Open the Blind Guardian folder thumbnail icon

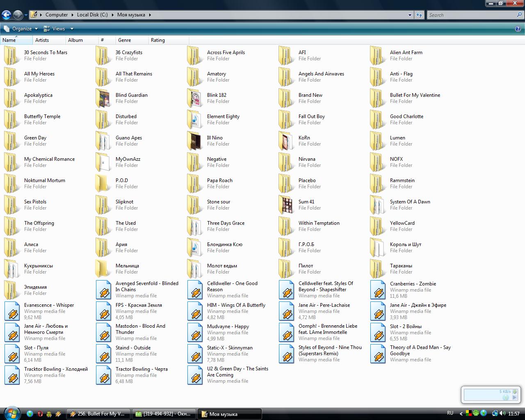[x=103, y=98]
